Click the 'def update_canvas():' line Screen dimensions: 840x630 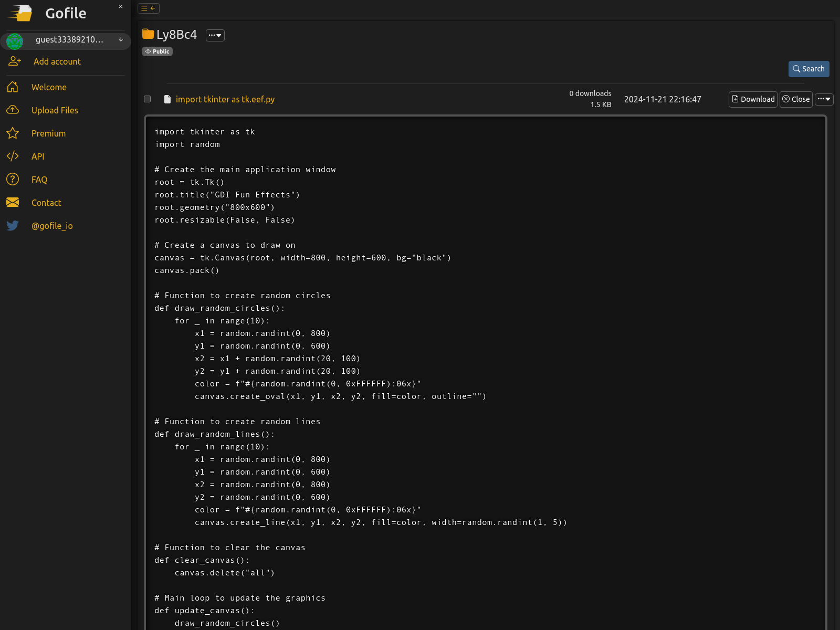pos(205,611)
